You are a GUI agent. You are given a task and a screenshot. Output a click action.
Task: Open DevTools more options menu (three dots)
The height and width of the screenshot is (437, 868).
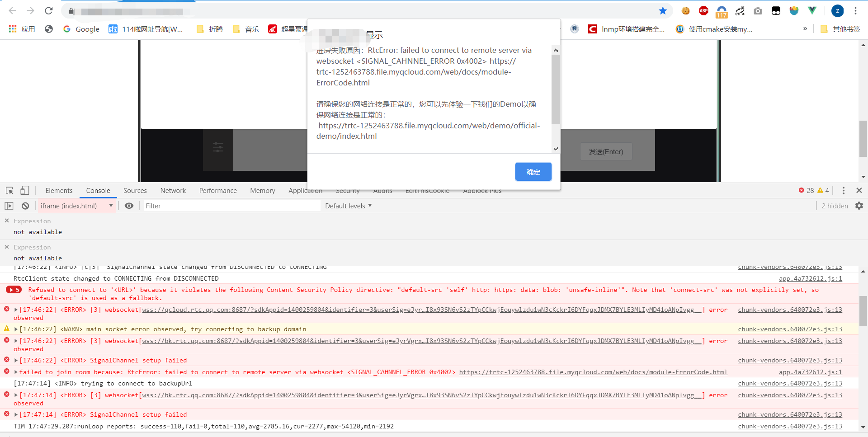point(843,190)
